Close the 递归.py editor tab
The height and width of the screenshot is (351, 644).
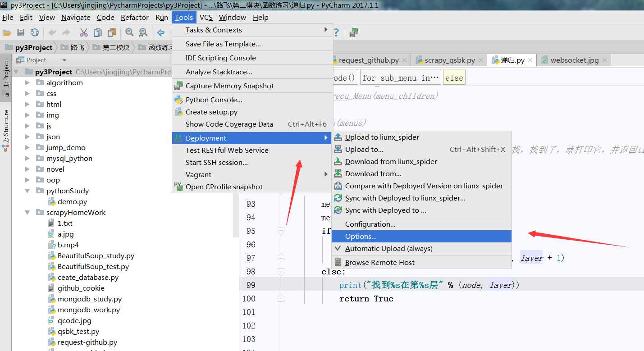tap(530, 60)
